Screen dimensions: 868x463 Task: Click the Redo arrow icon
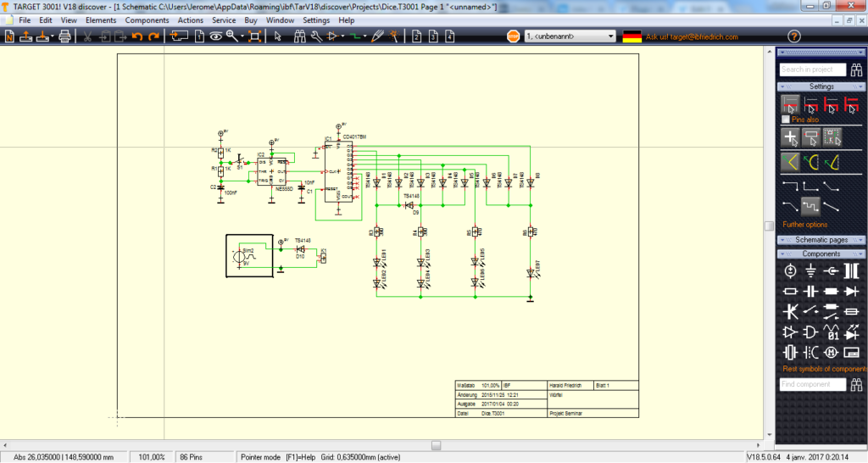point(153,36)
